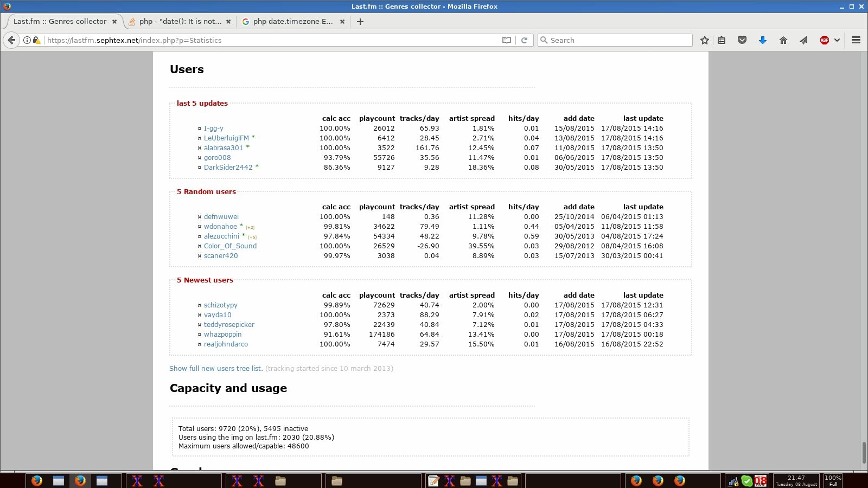Open the teddyrosepicker user link

[x=229, y=325]
